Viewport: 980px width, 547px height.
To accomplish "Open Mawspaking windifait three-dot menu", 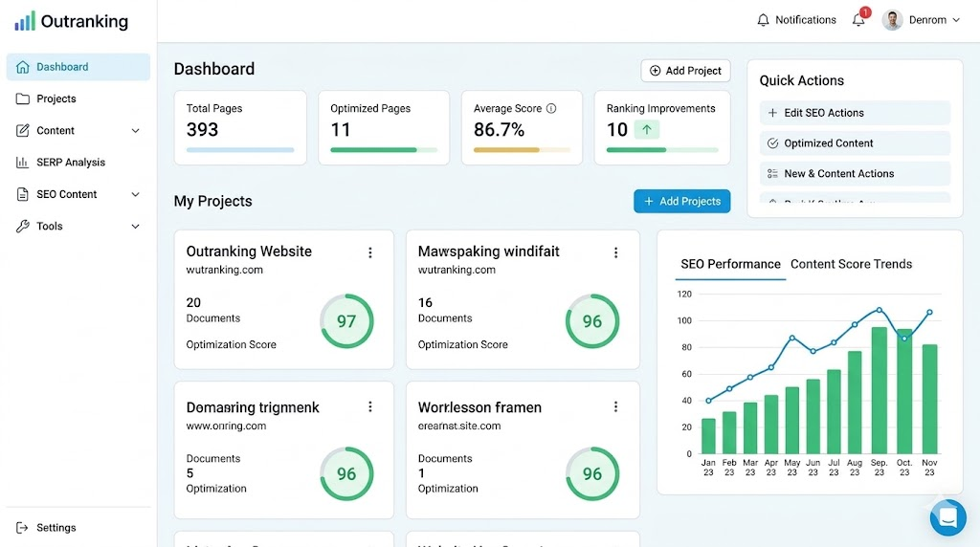I will [616, 252].
